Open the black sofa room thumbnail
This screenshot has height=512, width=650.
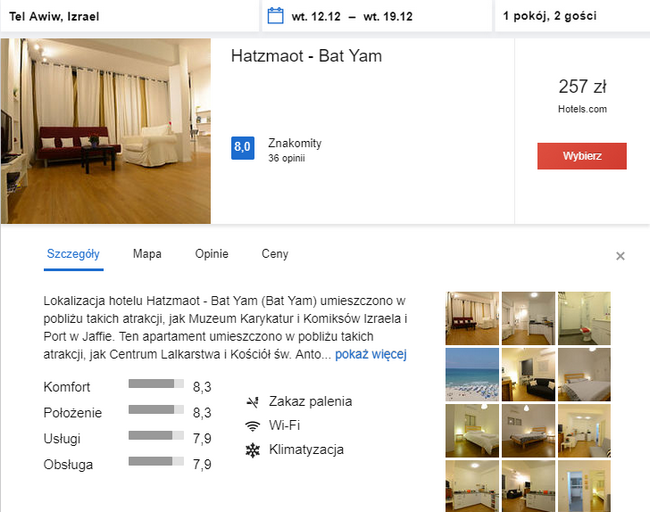[528, 374]
